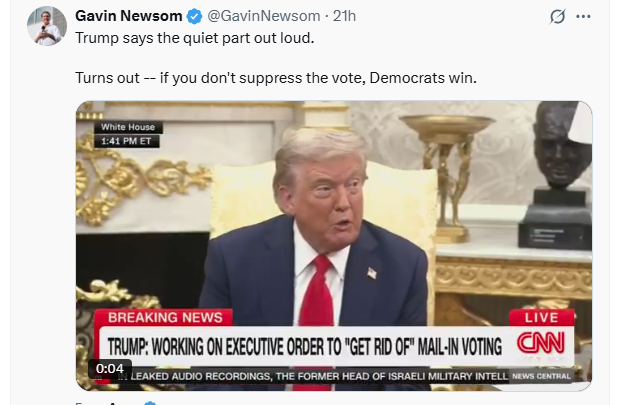
Task: Click the tweet text about suppressing the vote
Action: point(276,78)
